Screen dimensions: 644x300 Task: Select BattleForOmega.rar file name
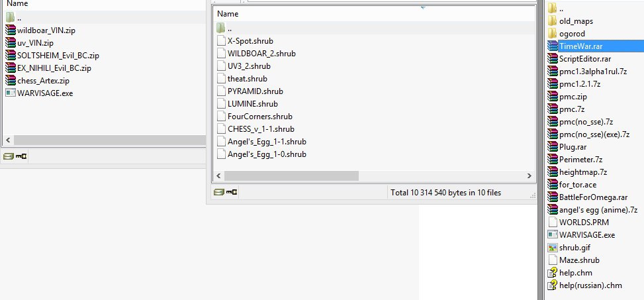(593, 197)
